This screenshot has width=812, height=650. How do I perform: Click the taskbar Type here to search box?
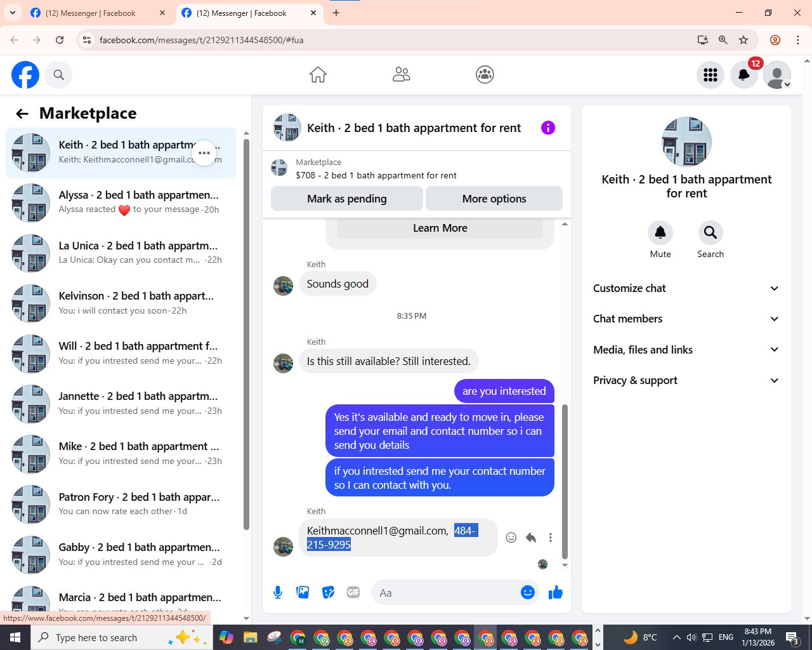click(x=121, y=637)
